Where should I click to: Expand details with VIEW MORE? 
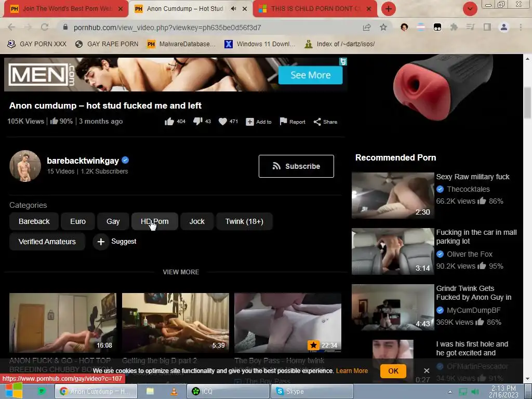(x=181, y=272)
